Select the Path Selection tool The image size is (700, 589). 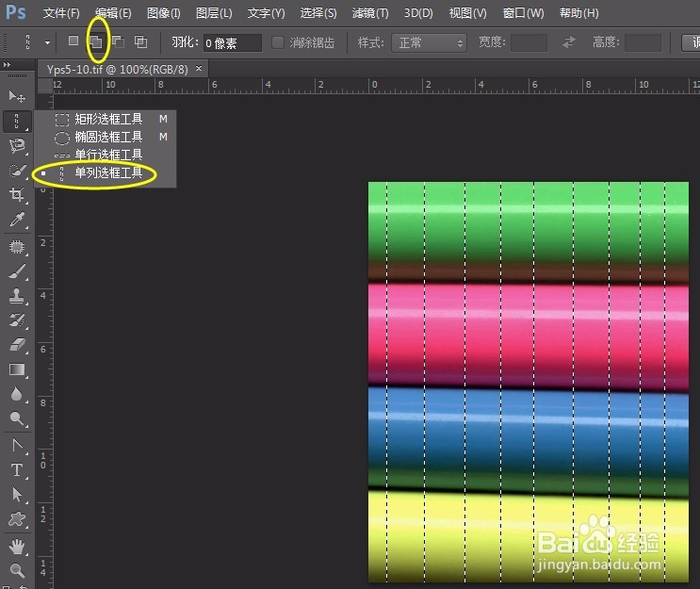(17, 495)
